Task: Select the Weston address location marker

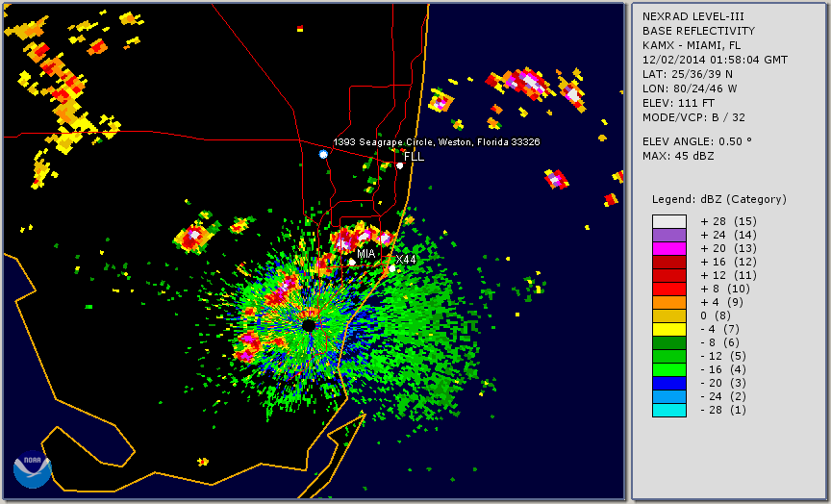Action: [323, 154]
